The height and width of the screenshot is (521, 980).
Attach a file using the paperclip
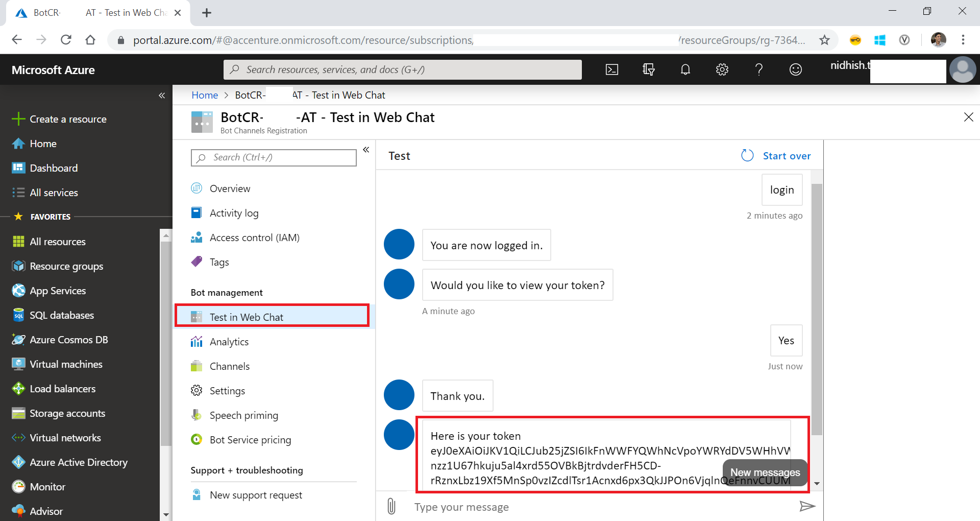coord(391,506)
